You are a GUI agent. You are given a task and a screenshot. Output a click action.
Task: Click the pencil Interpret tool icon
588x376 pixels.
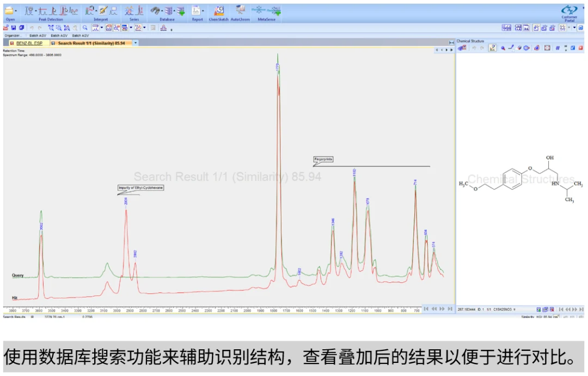click(103, 11)
